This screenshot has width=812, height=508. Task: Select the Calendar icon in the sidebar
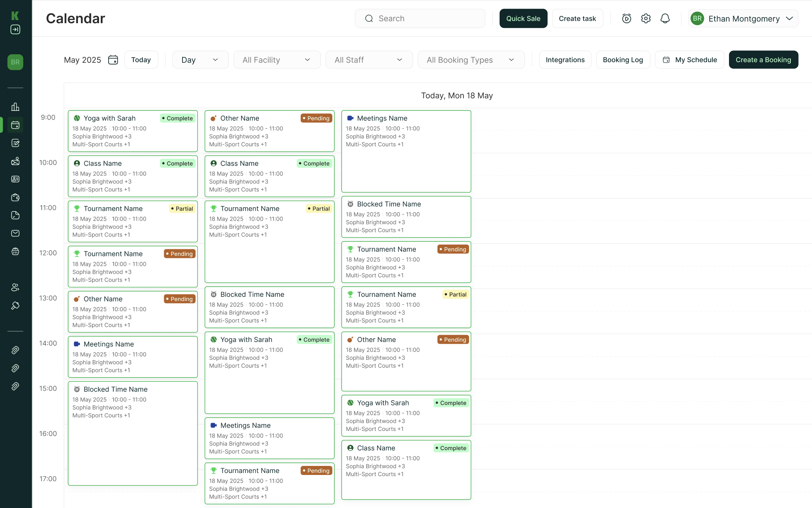(x=15, y=125)
